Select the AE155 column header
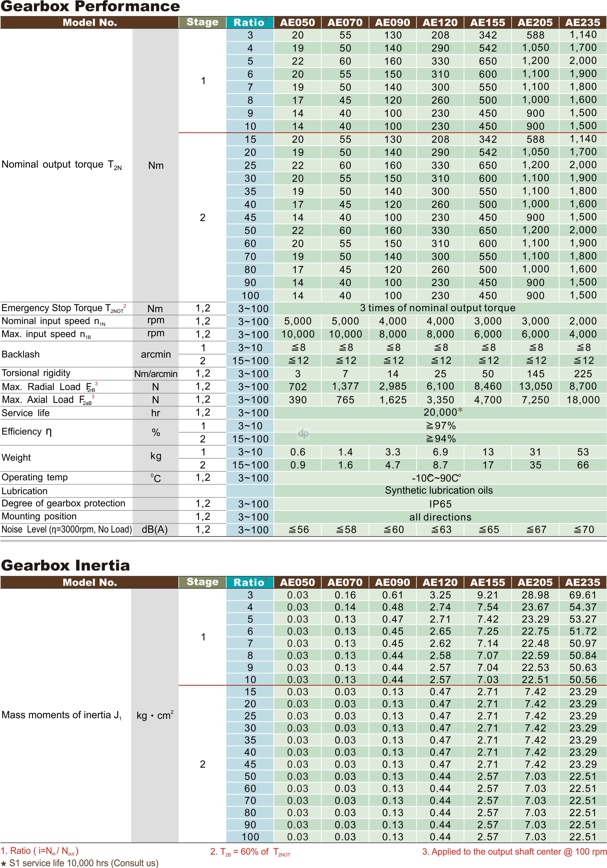607x868 pixels. [x=487, y=23]
